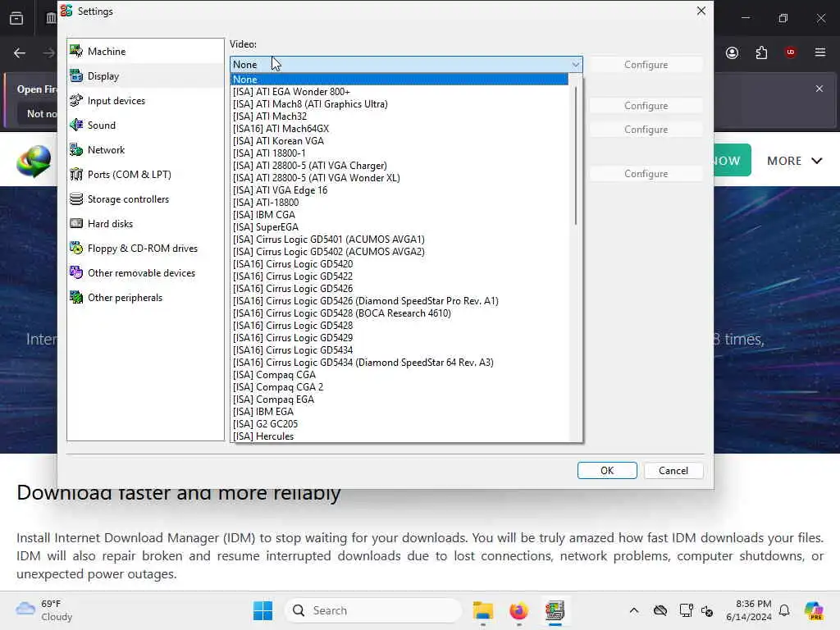Screen dimensions: 840x630
Task: Open Storage controllers settings
Action: [145, 199]
